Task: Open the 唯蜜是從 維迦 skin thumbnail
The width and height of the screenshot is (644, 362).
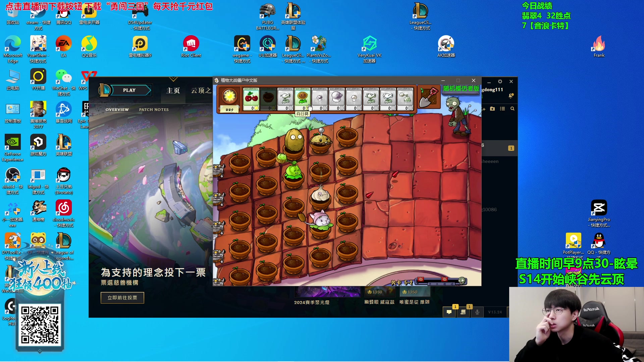Action: point(415,292)
